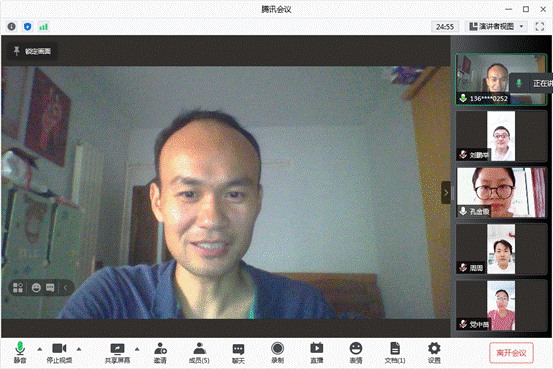
Task: Check the green network signal icon
Action: [x=43, y=26]
